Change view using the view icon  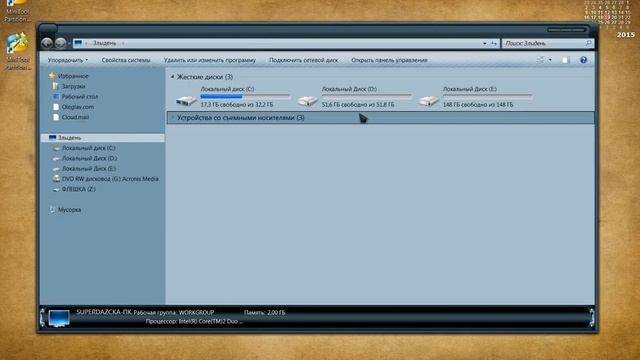540,60
